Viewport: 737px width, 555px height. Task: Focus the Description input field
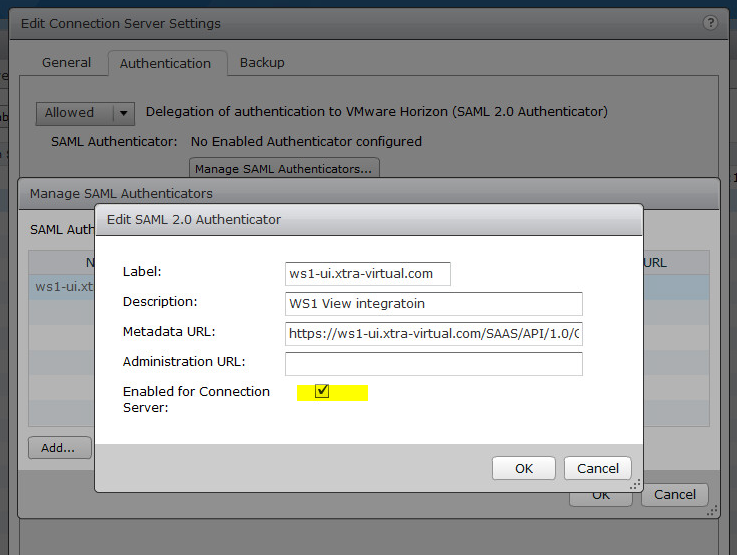[x=433, y=303]
